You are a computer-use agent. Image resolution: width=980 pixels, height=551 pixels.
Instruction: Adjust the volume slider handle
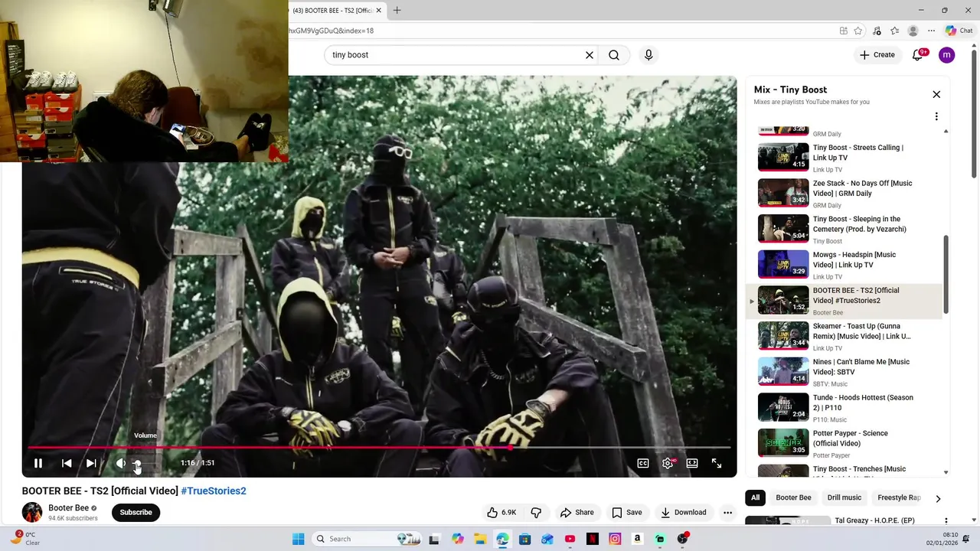137,463
